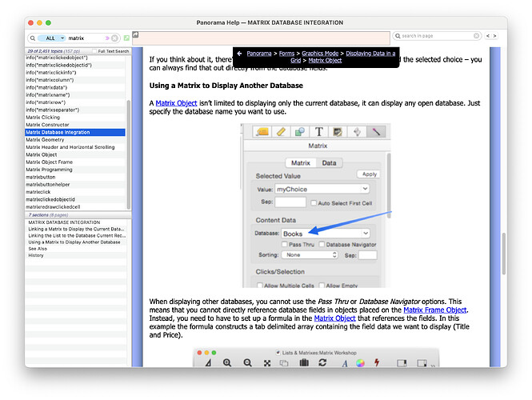Enable the Full Text Search checkbox
Image resolution: width=532 pixels, height=400 pixels.
point(94,51)
